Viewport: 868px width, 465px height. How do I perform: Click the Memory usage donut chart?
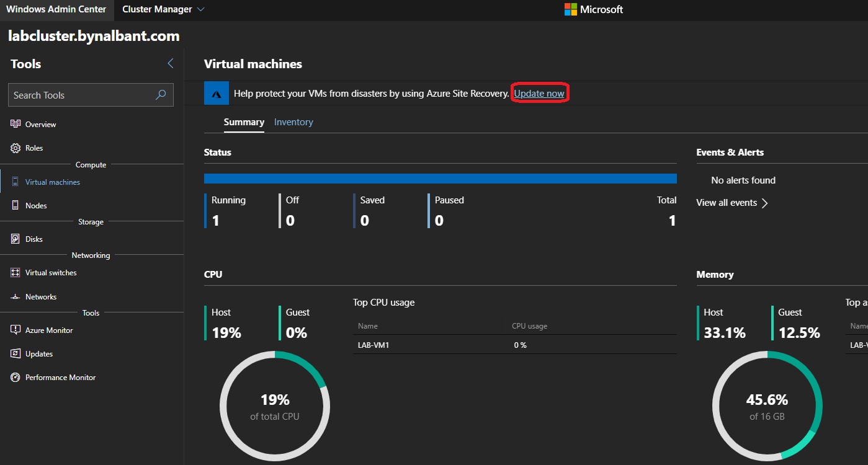pos(767,406)
